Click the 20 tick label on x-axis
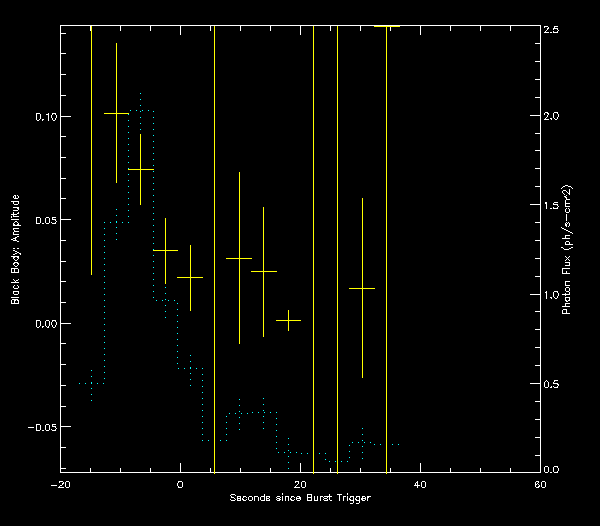600x526 pixels. pos(300,485)
